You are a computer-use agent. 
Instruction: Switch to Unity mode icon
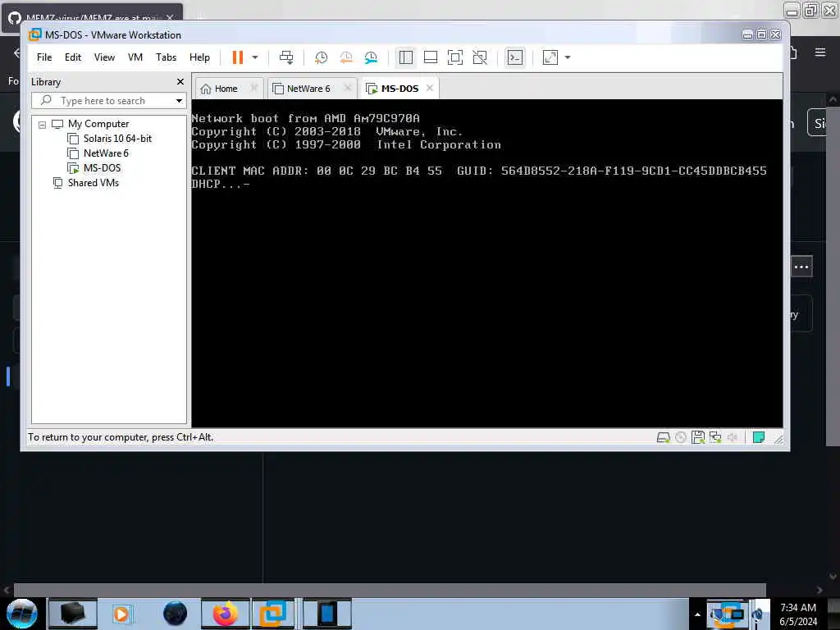click(x=480, y=57)
